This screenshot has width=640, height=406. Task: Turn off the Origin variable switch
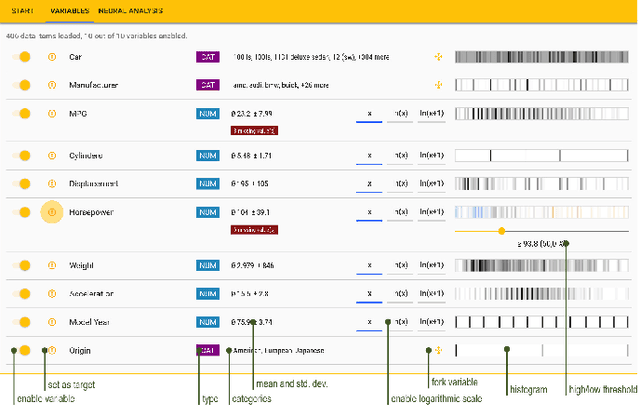coord(21,351)
